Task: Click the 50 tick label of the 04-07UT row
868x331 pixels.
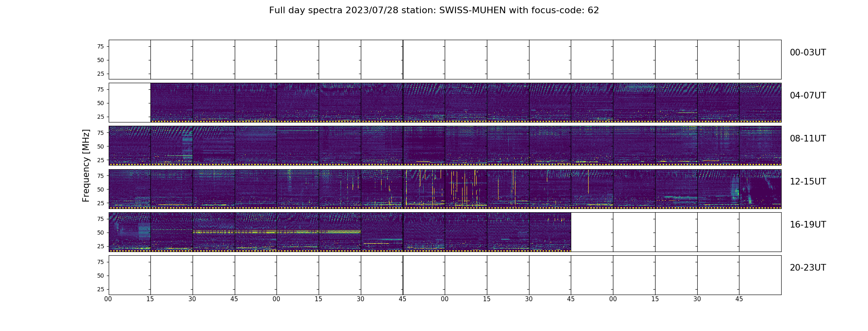Action: coord(100,103)
